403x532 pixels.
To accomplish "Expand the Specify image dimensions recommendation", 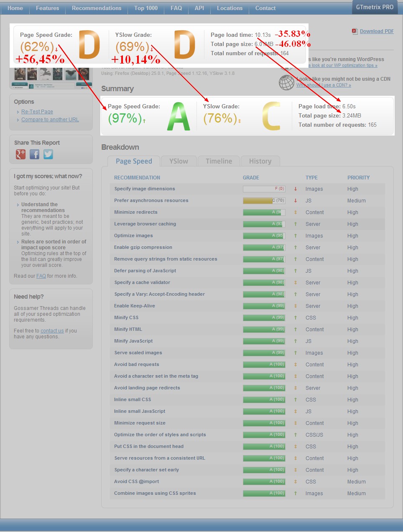I will click(x=145, y=189).
